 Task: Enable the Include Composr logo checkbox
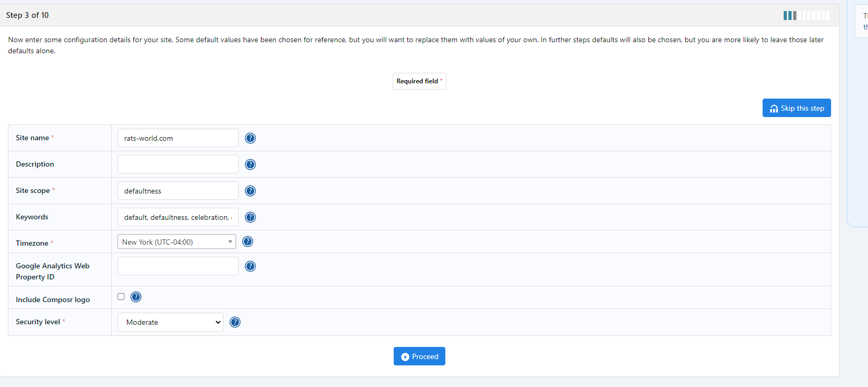pos(121,297)
